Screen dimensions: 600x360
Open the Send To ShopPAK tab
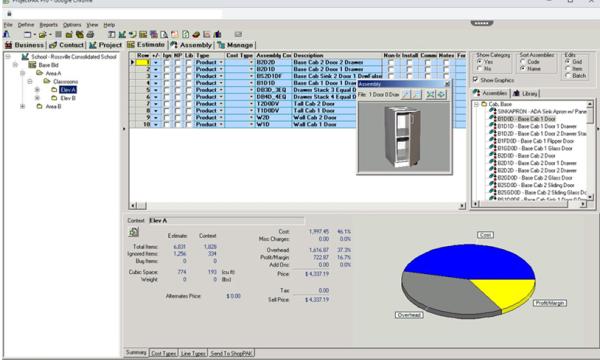[231, 353]
